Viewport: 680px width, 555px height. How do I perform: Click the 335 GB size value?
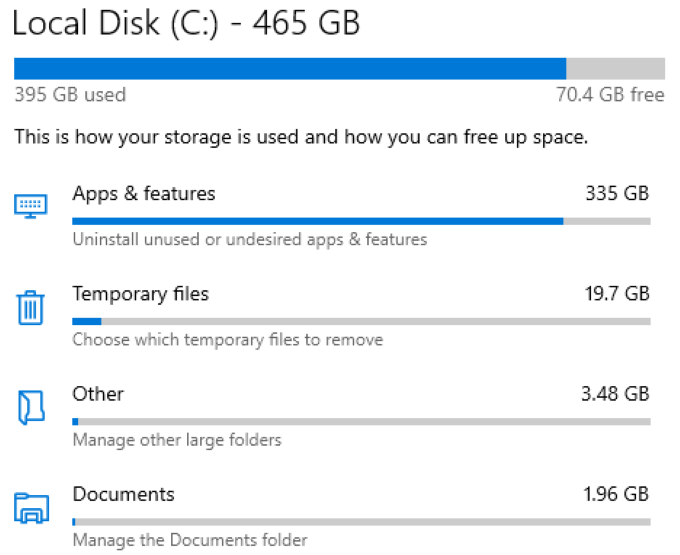pyautogui.click(x=617, y=193)
